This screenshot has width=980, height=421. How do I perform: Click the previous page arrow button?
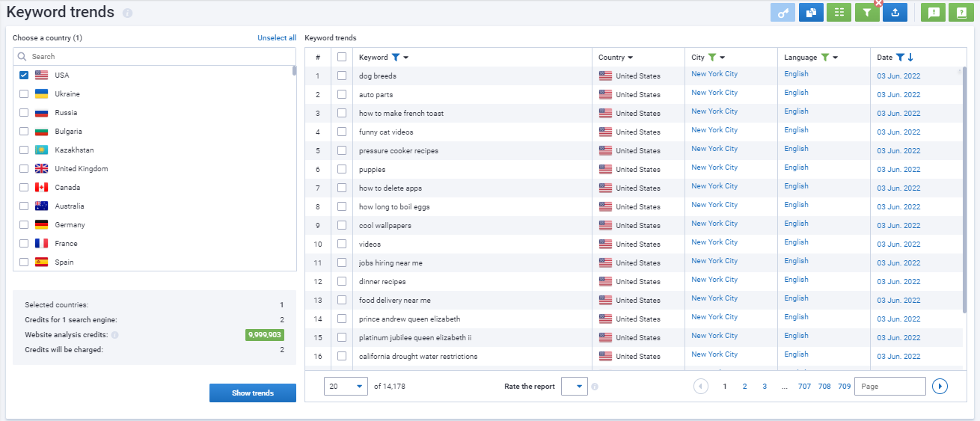click(x=701, y=387)
